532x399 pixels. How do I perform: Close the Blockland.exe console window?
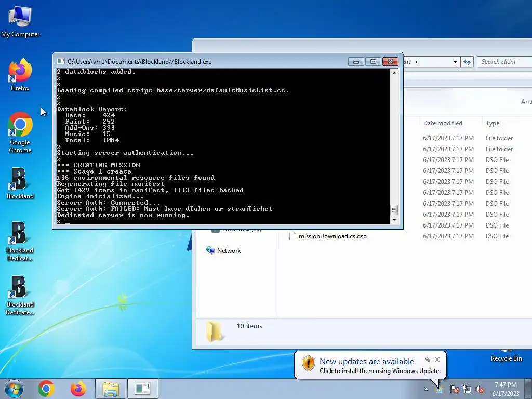[x=390, y=62]
